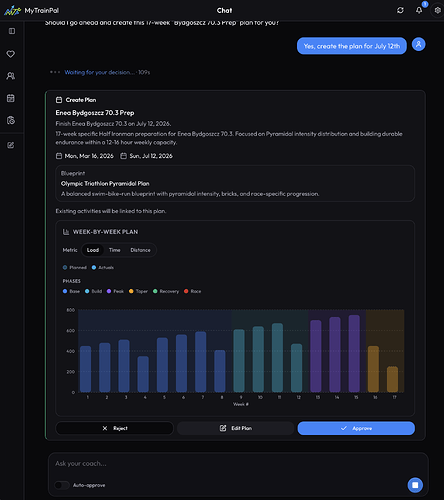This screenshot has height=500, width=444.
Task: Click the 'Yes, create the plan' message
Action: (x=352, y=46)
